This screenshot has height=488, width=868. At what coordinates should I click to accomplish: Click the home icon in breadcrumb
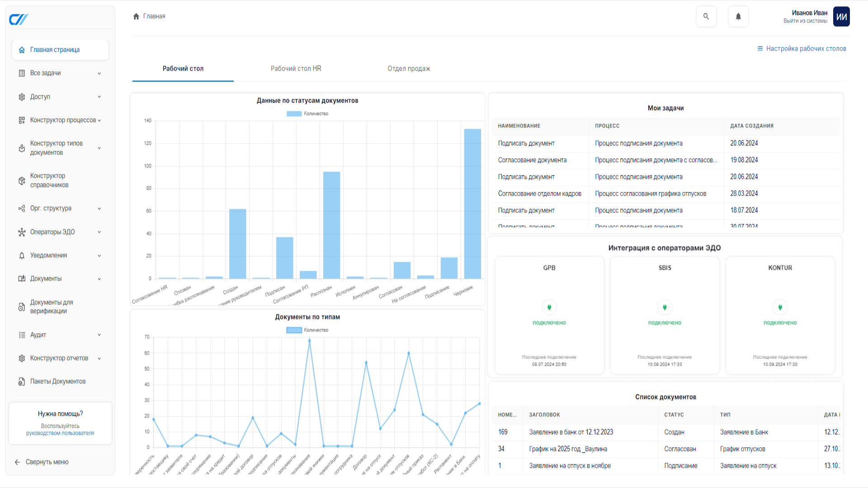(x=136, y=16)
